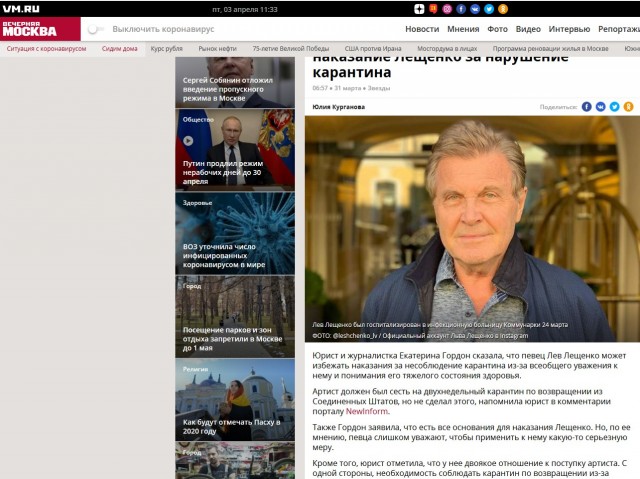
Task: Click article headline ending карантина
Action: click(440, 67)
